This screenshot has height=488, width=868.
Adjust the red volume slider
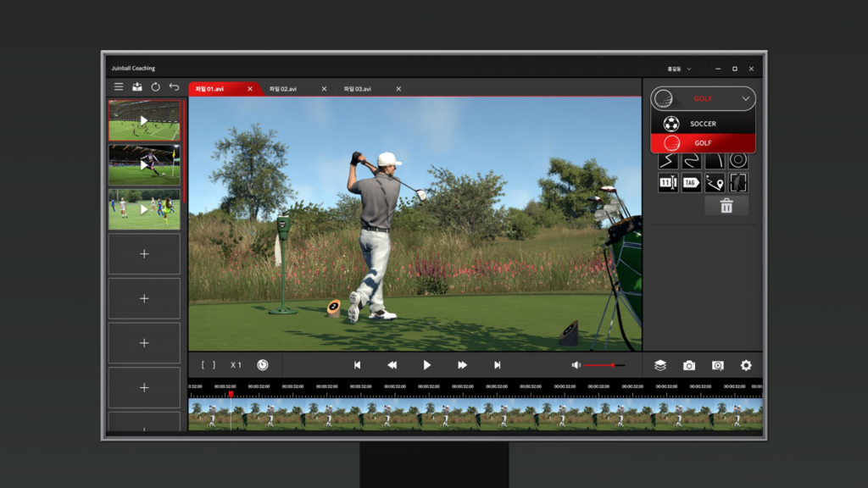point(604,365)
